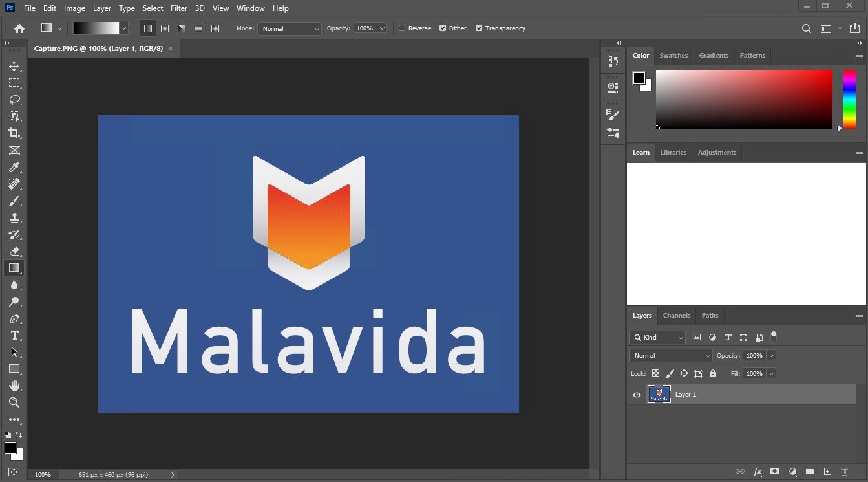
Task: Select the Move tool
Action: [14, 65]
